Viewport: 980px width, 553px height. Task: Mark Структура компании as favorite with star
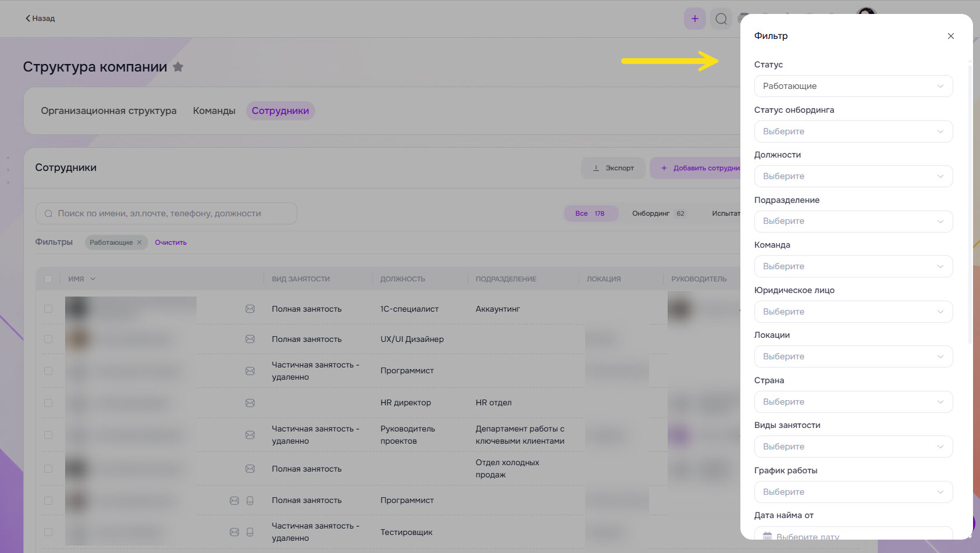point(178,67)
